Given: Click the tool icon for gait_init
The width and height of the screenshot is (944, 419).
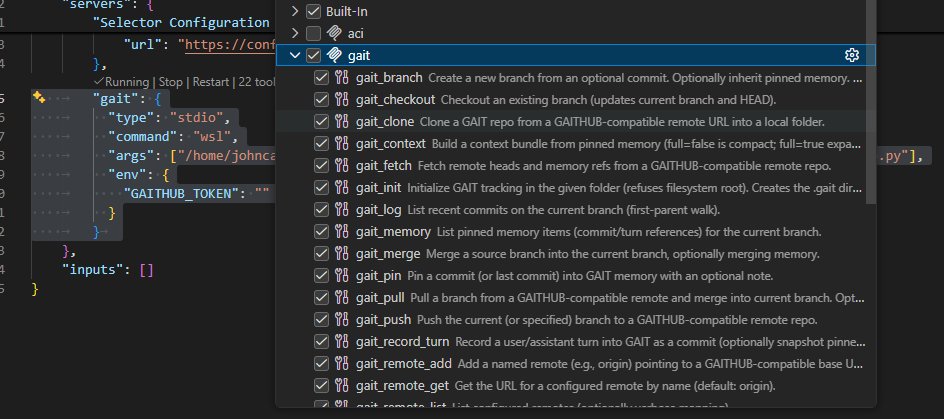Looking at the screenshot, I should click(x=341, y=188).
